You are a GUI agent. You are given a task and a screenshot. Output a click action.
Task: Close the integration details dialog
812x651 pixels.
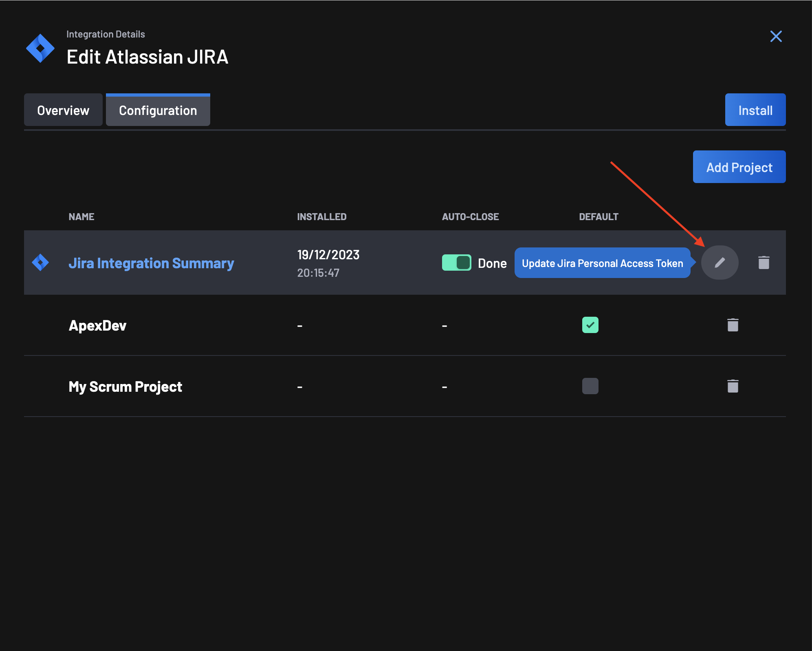[x=776, y=36]
